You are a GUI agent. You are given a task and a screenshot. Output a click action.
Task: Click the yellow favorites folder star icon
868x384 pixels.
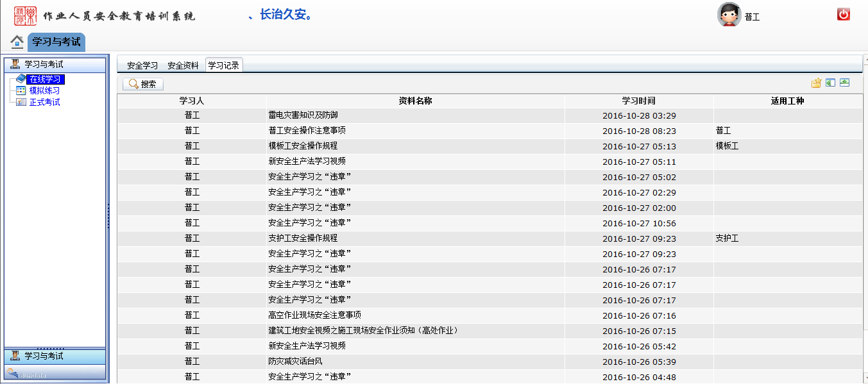pyautogui.click(x=816, y=83)
